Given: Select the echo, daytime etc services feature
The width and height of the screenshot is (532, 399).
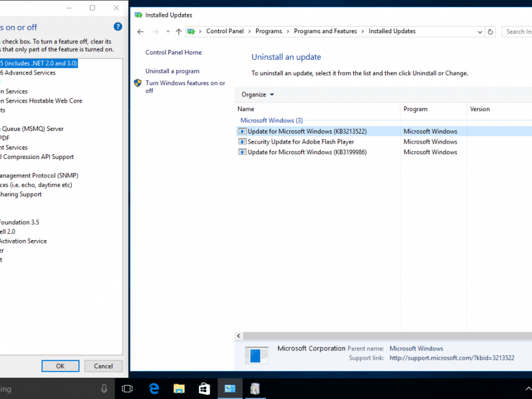Looking at the screenshot, I should click(36, 185).
